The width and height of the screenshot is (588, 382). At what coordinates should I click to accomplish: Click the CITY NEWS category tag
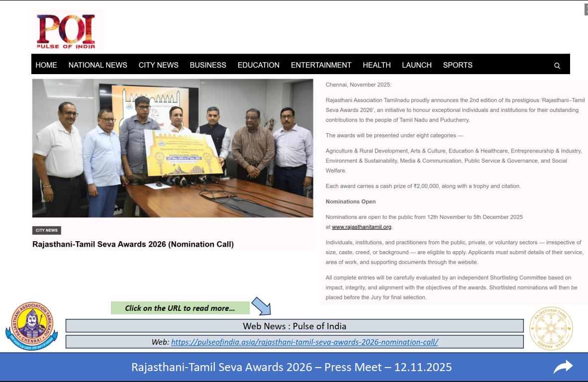47,230
